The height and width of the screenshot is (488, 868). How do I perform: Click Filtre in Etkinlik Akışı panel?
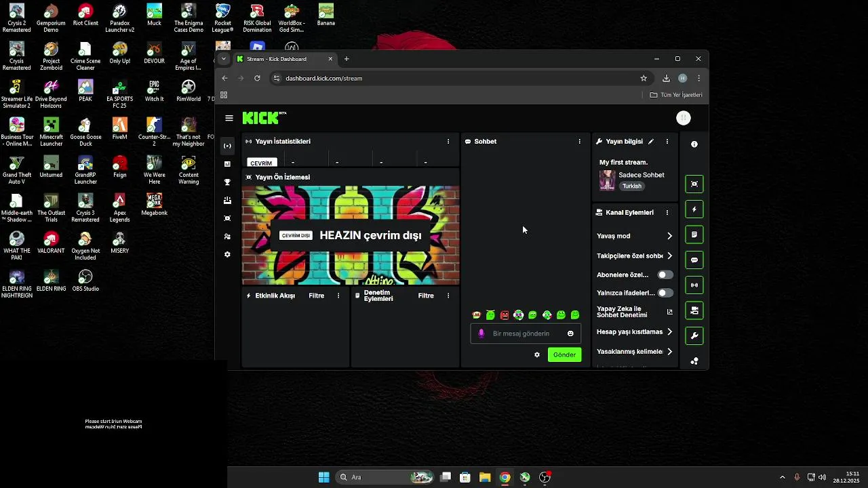pos(316,296)
